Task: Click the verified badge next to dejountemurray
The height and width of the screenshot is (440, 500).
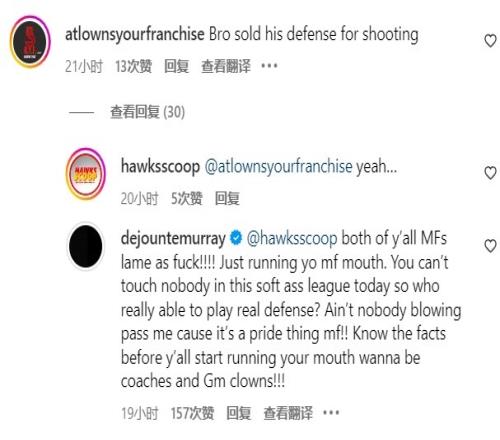Action: point(236,238)
